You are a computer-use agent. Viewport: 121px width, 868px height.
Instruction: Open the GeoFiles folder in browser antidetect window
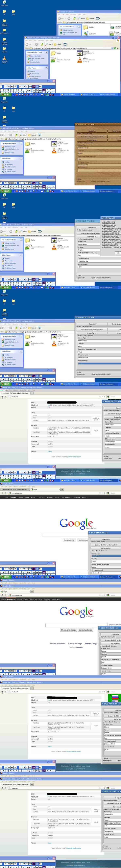(86, 27)
